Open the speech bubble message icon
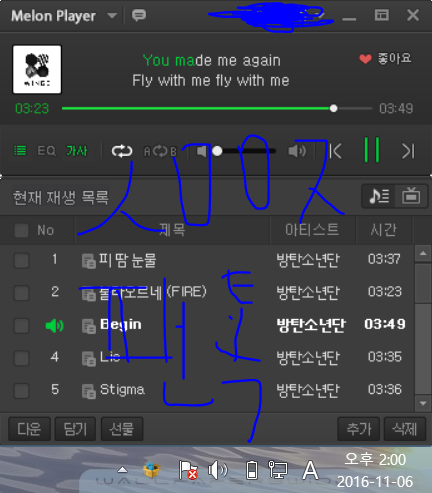432x493 pixels. coord(139,15)
